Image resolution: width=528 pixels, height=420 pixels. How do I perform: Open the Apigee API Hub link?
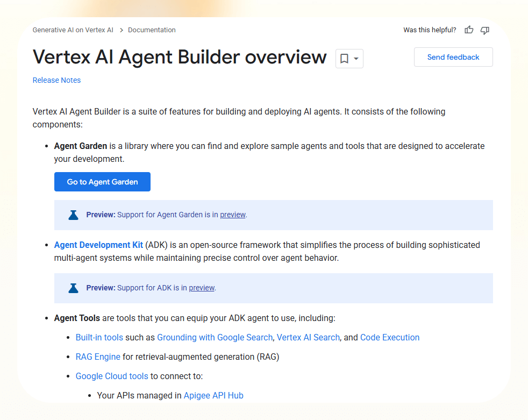click(213, 395)
